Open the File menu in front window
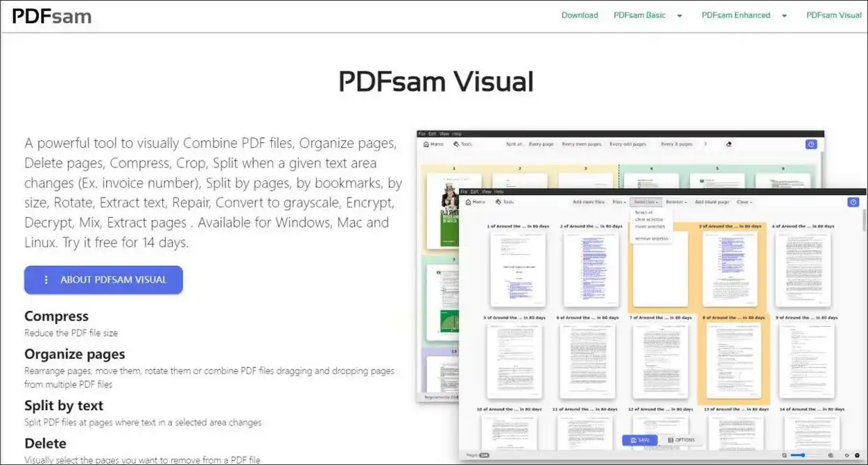The width and height of the screenshot is (868, 465). pos(464,191)
